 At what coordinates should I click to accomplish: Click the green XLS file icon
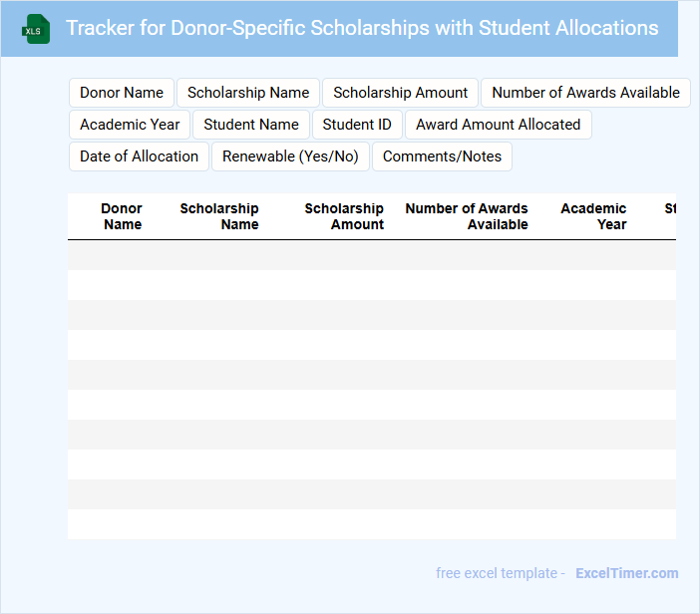[36, 29]
